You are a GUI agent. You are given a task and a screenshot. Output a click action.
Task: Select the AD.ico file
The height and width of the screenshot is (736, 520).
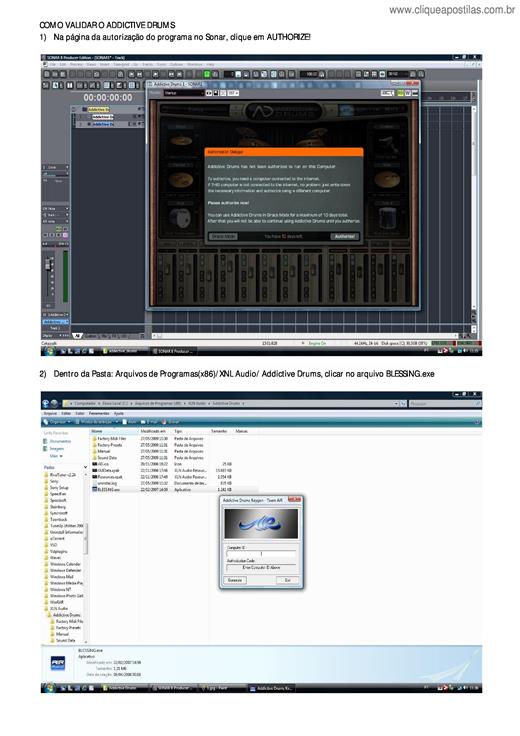click(x=101, y=464)
